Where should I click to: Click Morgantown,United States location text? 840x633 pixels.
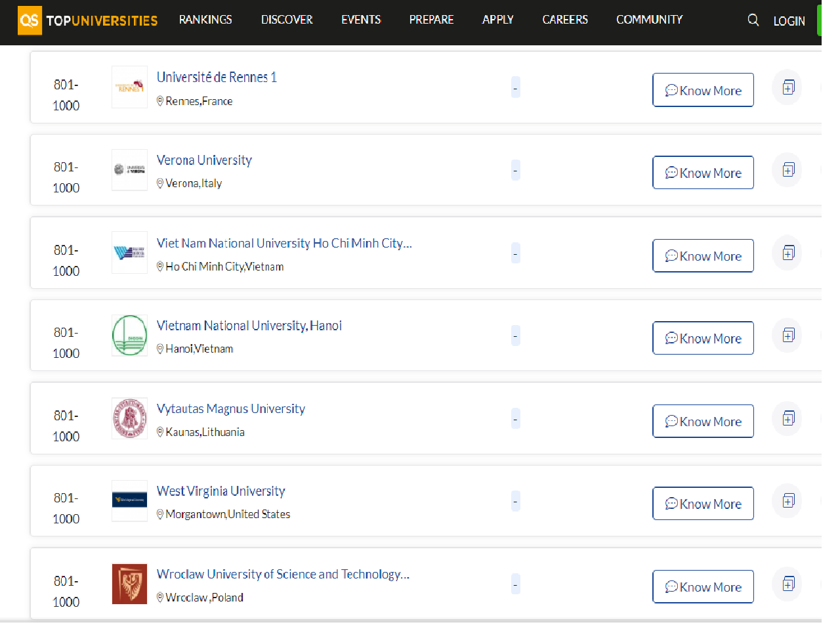(x=228, y=514)
